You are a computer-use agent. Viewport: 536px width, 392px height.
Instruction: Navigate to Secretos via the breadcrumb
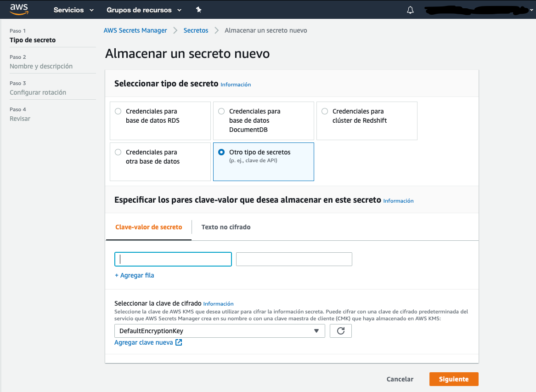click(x=196, y=30)
